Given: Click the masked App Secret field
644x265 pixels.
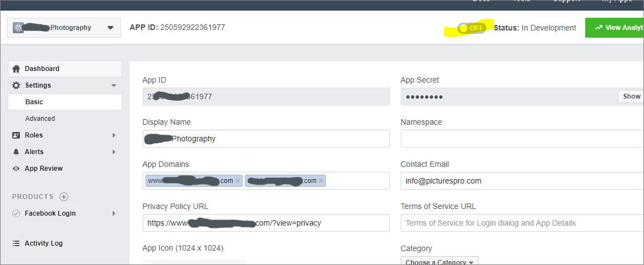Looking at the screenshot, I should pos(509,96).
